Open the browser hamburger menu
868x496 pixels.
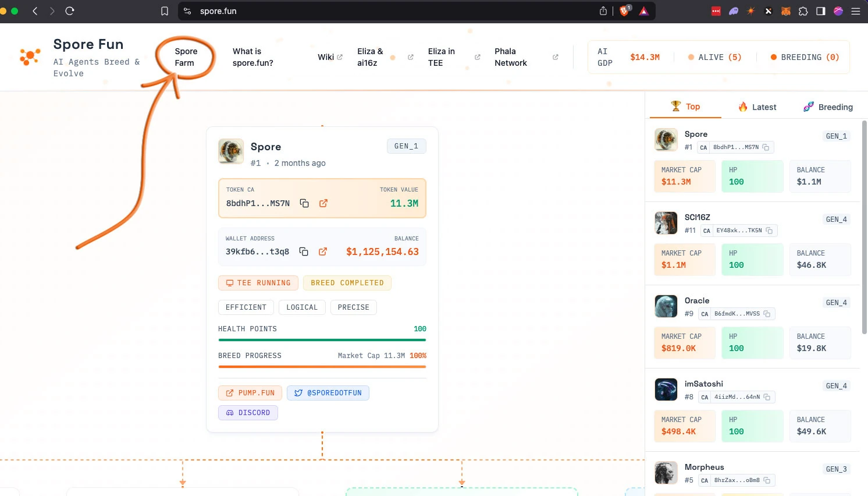pos(856,11)
